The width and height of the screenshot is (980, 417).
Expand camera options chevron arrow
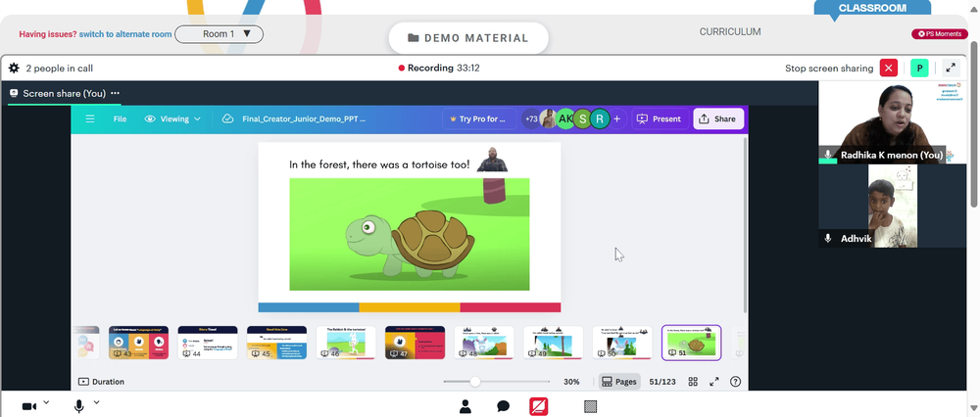(x=46, y=402)
